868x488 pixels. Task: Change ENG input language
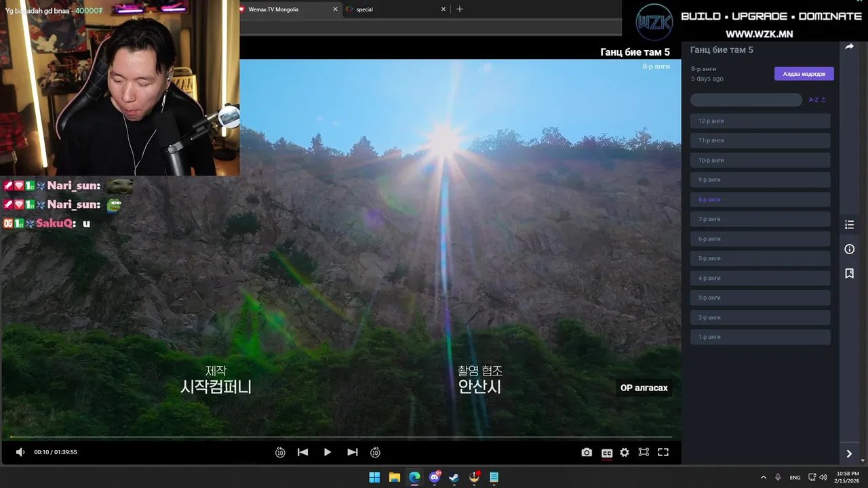pyautogui.click(x=795, y=477)
